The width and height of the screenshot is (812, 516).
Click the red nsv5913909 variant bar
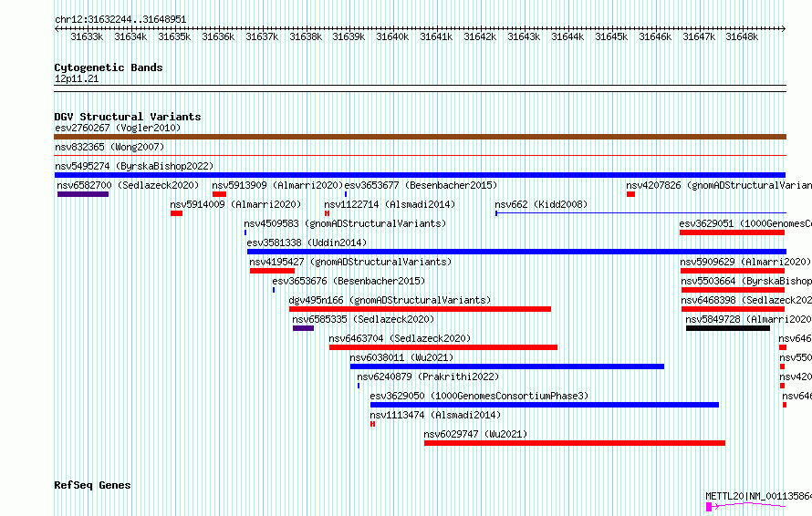219,194
